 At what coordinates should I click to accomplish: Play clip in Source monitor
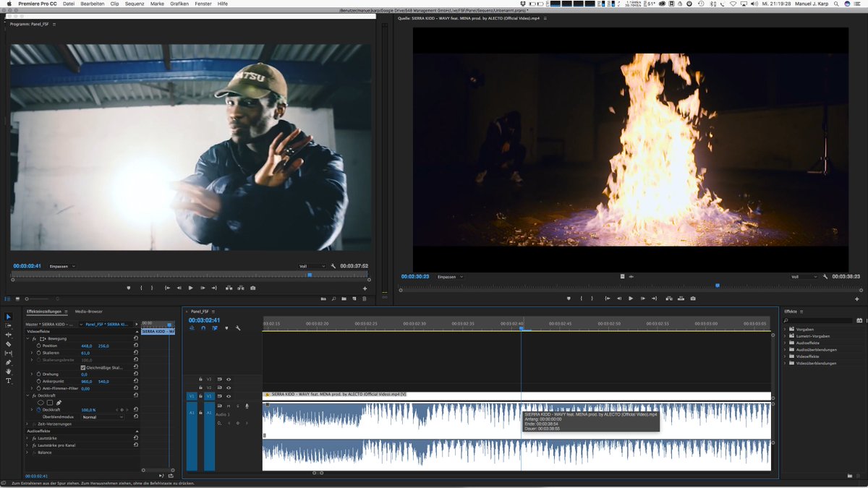[630, 299]
